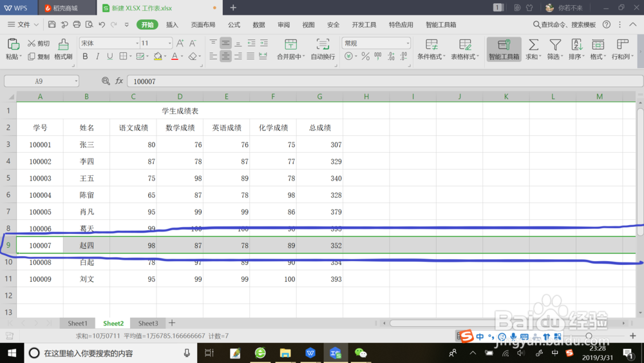Click the Smart Toolbox (智能工具箱) button
This screenshot has height=363, width=644.
click(x=504, y=50)
